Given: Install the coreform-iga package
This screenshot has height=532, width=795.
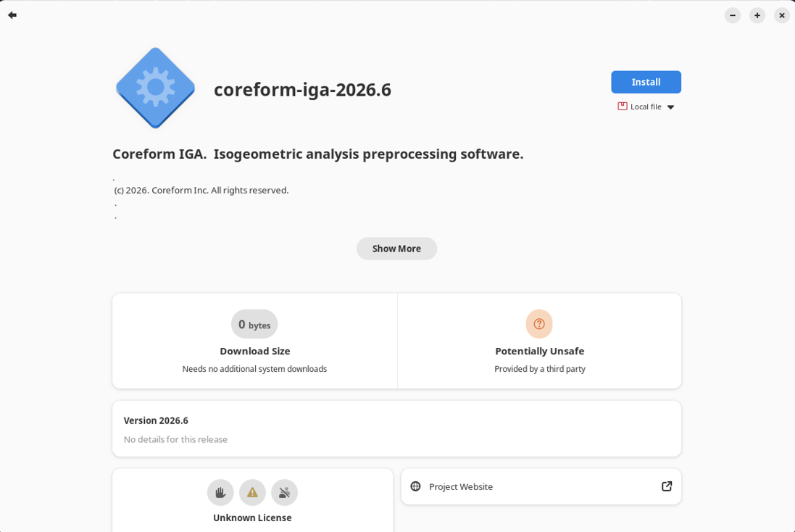Looking at the screenshot, I should coord(646,82).
